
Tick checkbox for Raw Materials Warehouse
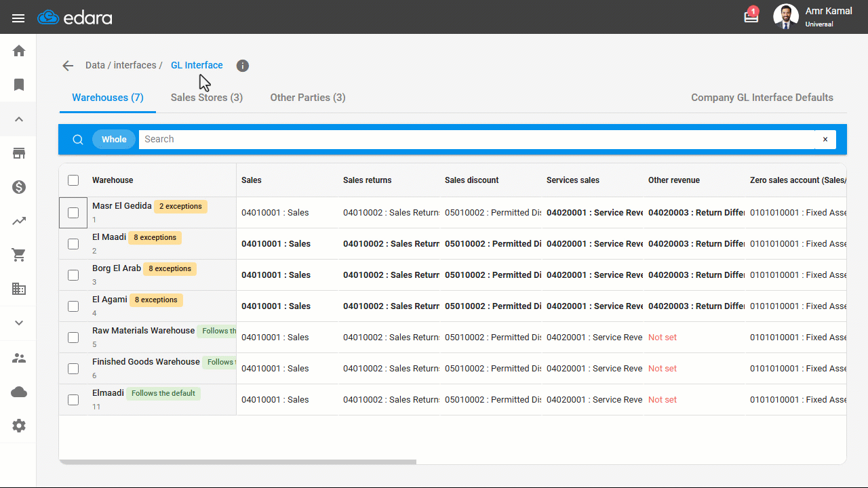(73, 338)
